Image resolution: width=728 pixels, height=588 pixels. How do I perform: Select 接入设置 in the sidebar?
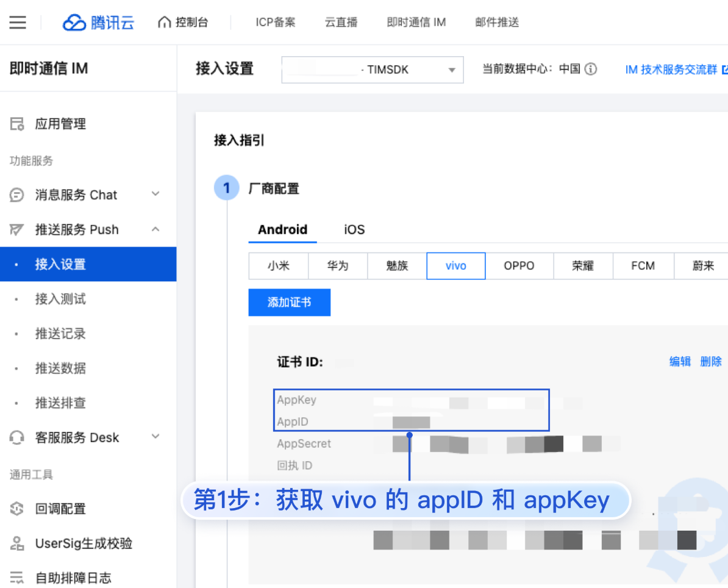88,264
